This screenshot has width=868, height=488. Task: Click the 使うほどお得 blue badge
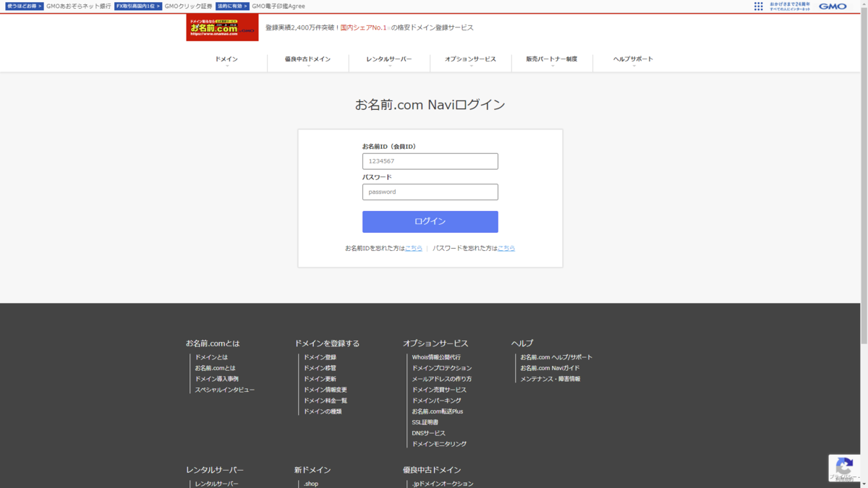tap(25, 6)
